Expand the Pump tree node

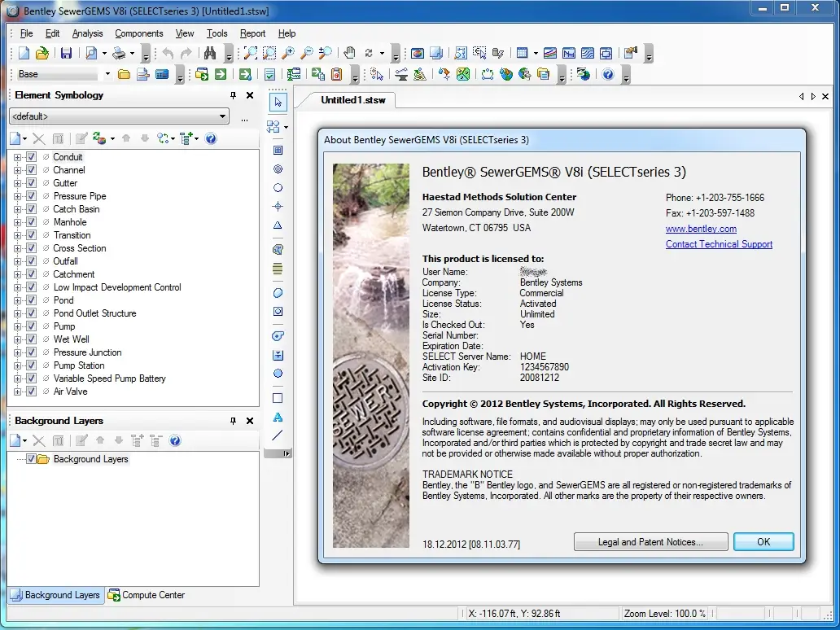click(x=18, y=326)
